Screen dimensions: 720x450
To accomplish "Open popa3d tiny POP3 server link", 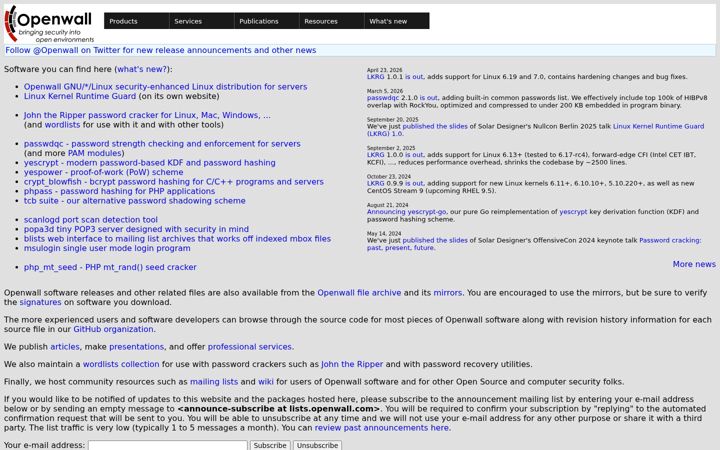I will click(136, 229).
